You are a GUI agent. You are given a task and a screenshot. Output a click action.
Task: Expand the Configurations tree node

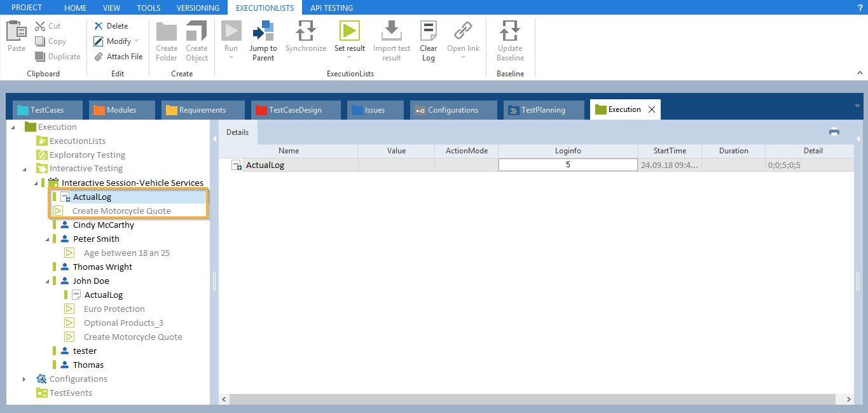click(24, 379)
